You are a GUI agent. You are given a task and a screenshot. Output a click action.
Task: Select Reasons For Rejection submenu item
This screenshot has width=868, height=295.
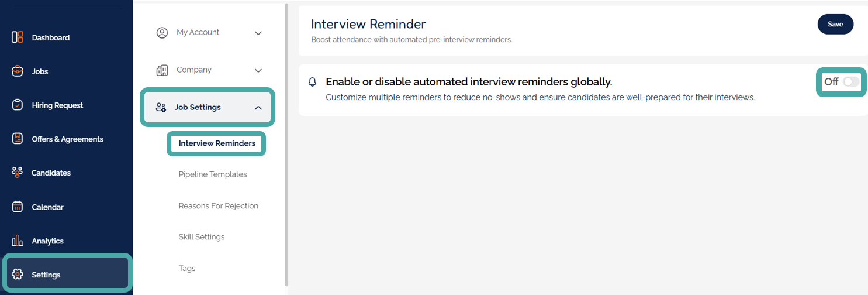[x=219, y=206]
